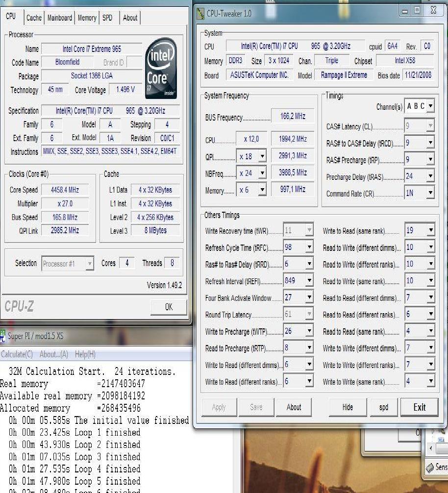Select the CPU tab in CPU-Z
The image size is (448, 493).
click(11, 16)
